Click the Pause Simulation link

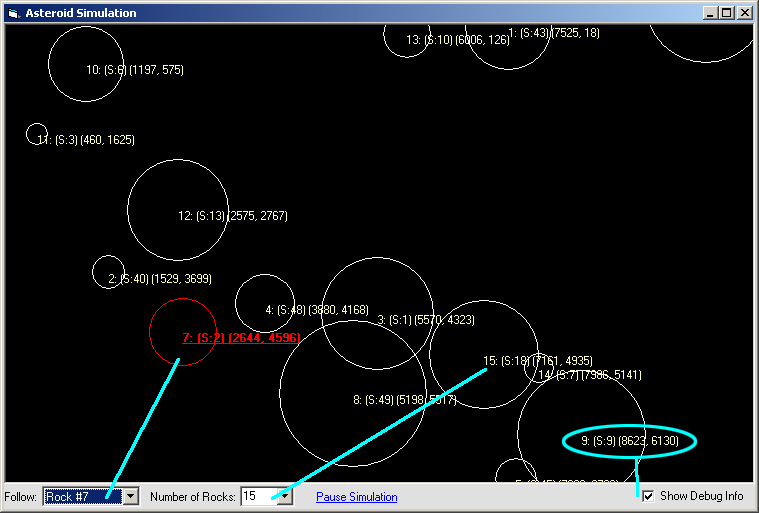356,497
